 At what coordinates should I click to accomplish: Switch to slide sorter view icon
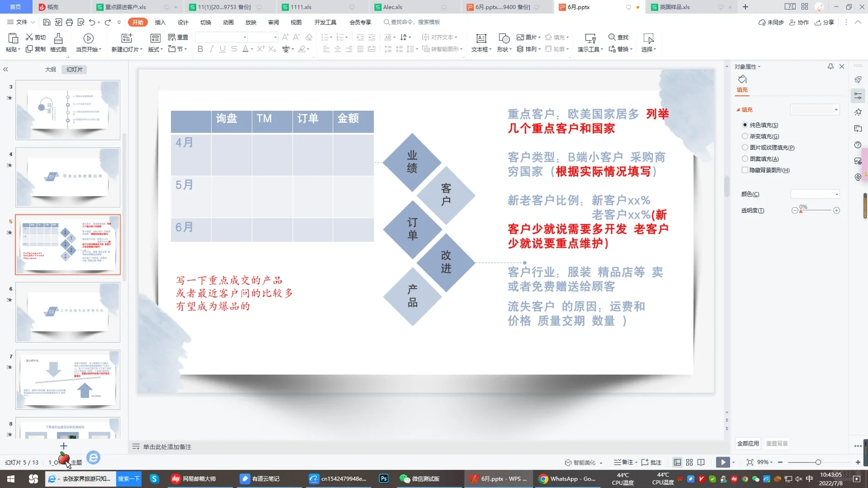[689, 462]
